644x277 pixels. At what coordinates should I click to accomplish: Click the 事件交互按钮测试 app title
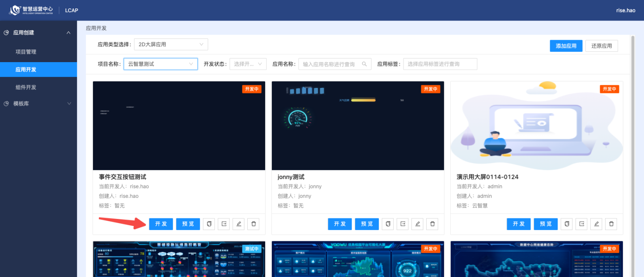(x=123, y=177)
